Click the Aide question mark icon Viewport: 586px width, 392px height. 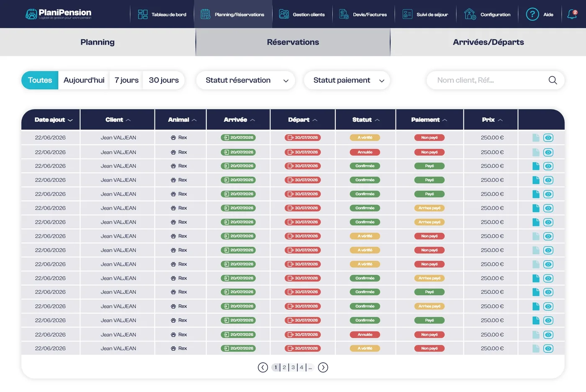(x=532, y=14)
